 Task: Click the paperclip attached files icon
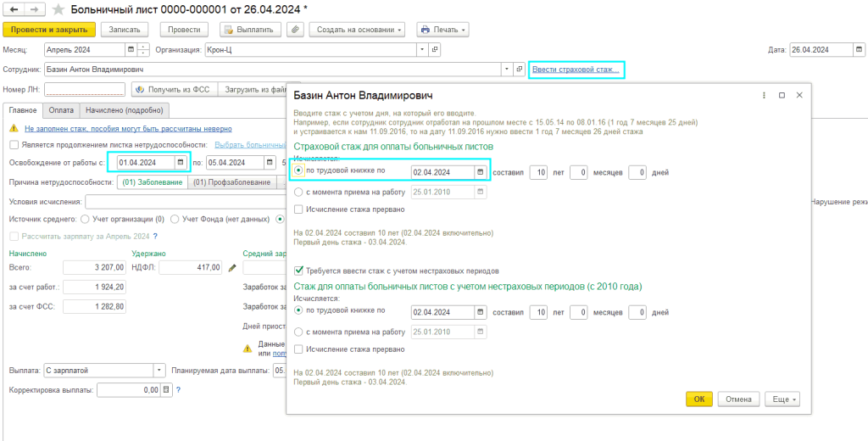pos(295,30)
